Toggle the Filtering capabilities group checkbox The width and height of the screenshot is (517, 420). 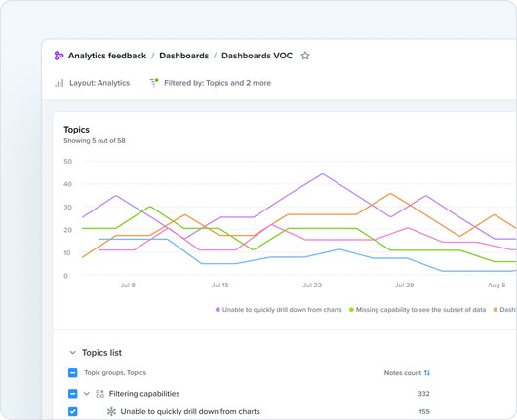73,394
